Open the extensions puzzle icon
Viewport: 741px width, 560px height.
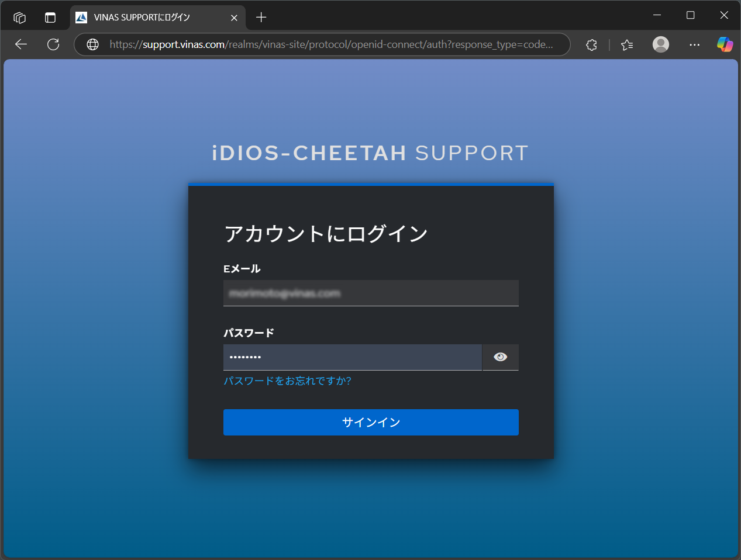[x=591, y=44]
